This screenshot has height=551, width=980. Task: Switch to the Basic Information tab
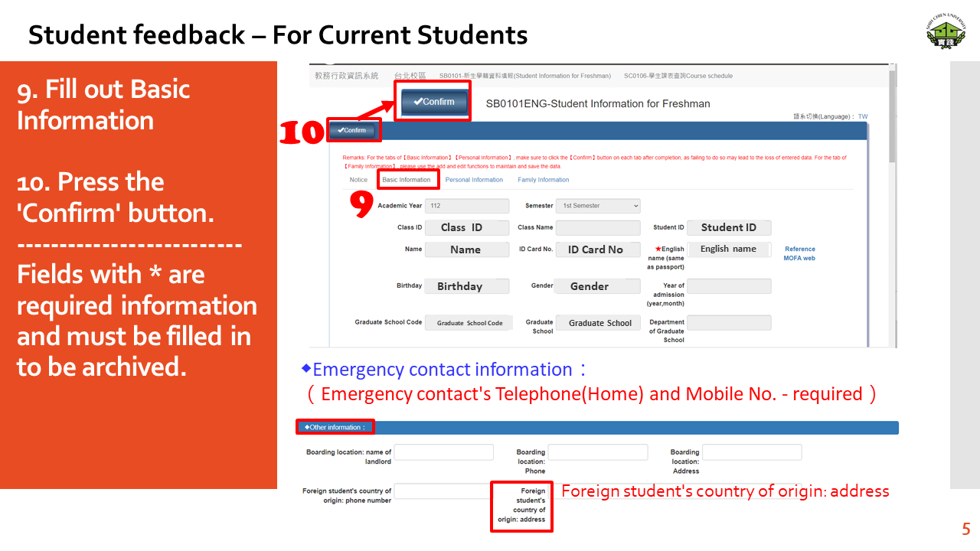tap(407, 180)
